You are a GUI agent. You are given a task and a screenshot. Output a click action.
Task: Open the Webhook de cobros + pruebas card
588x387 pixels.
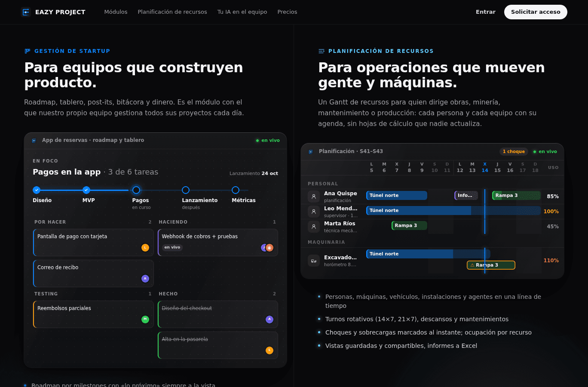coord(218,243)
